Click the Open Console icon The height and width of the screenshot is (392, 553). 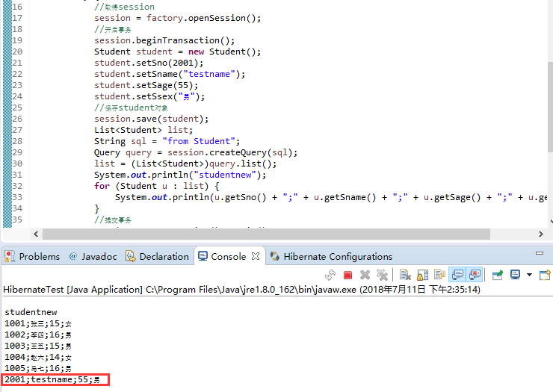coord(545,275)
